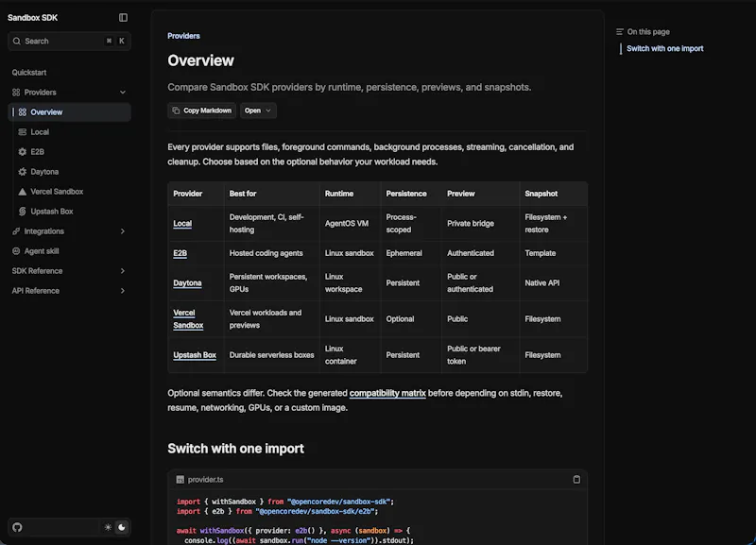Copy the provider.ts code snippet
Viewport: 756px width, 545px height.
[x=576, y=480]
